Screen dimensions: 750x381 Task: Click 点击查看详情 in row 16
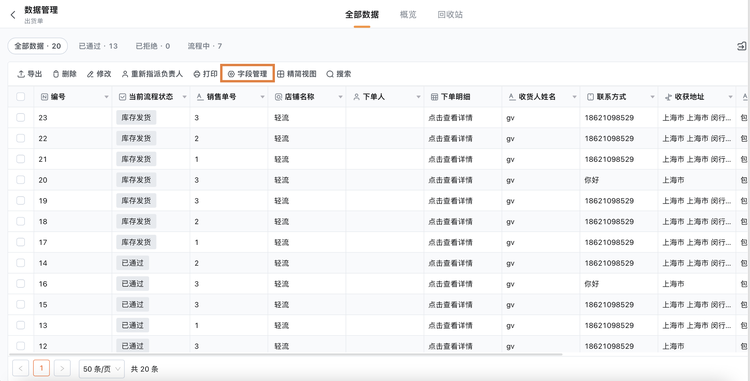tap(450, 283)
